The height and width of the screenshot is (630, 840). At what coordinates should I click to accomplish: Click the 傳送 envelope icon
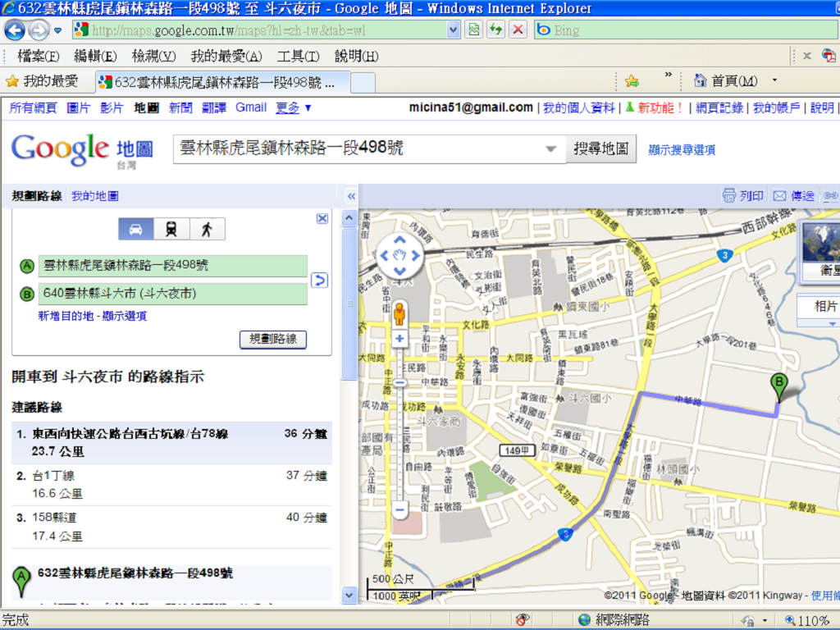(779, 196)
